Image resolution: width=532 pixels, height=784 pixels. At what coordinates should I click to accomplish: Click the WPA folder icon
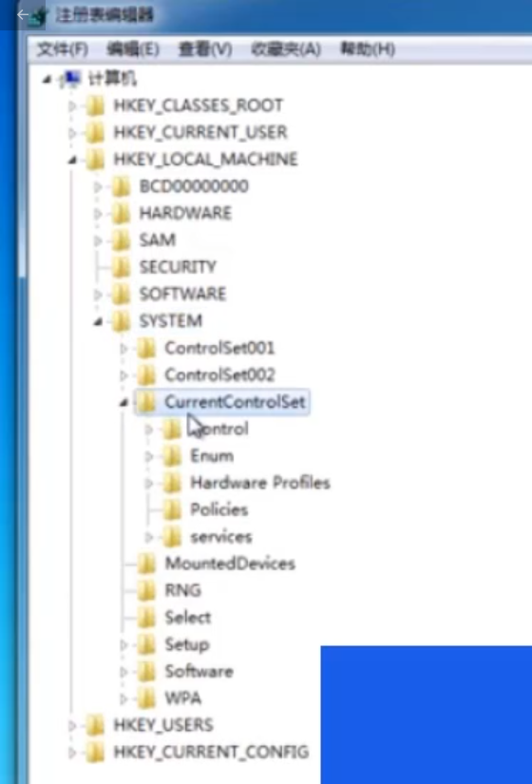[x=146, y=698]
